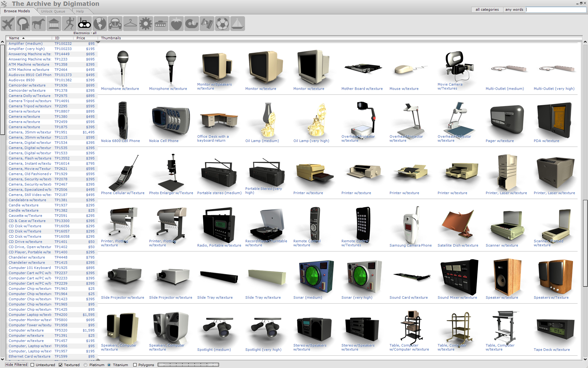Open the strawberry food category icon

(176, 24)
